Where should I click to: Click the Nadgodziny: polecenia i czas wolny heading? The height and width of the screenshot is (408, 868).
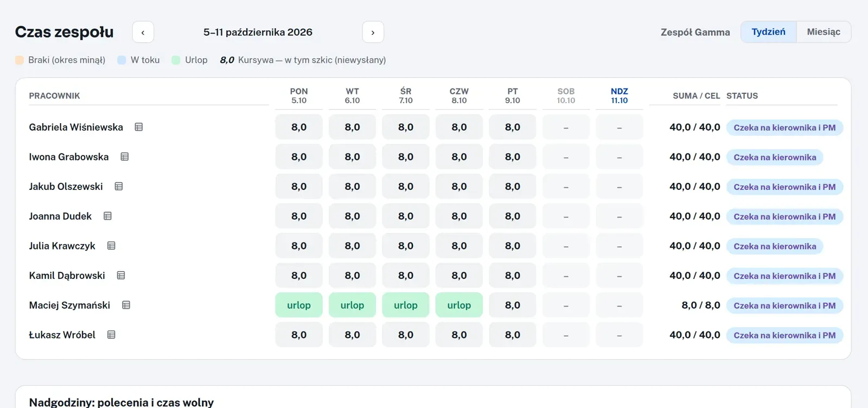122,402
